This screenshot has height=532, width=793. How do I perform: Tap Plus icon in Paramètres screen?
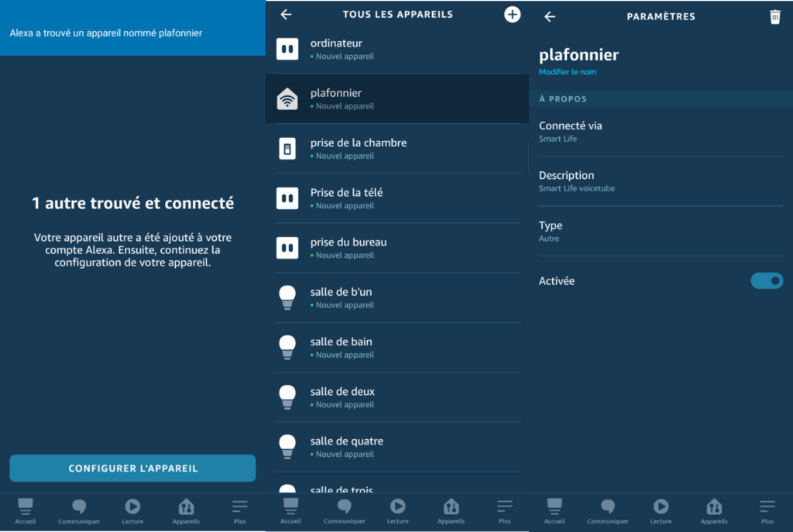[x=767, y=506]
